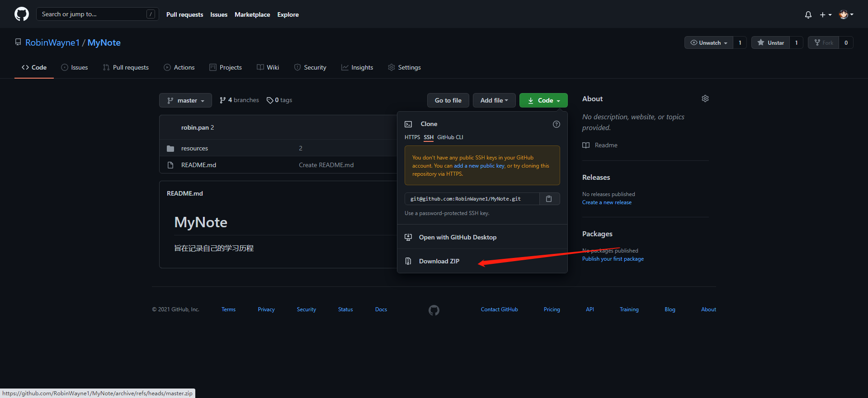Click the Go to file button
Viewport: 868px width, 398px height.
click(448, 100)
